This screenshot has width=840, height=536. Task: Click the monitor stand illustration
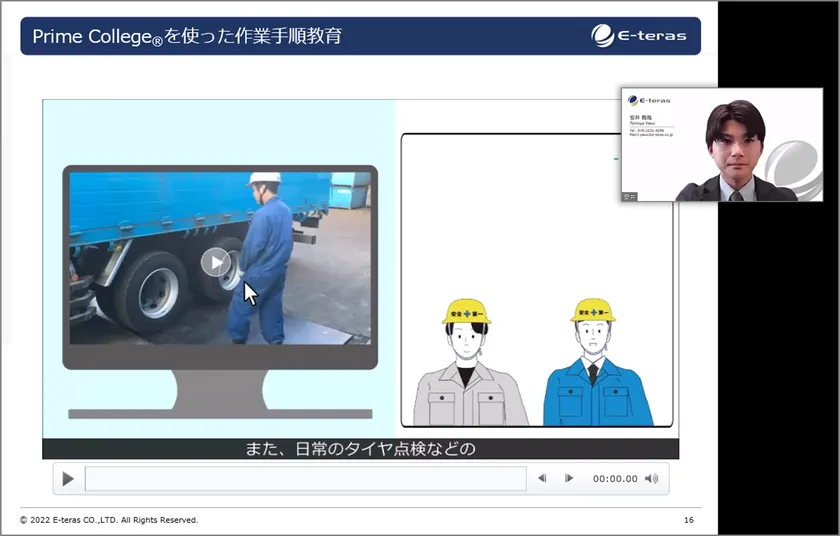click(x=219, y=393)
